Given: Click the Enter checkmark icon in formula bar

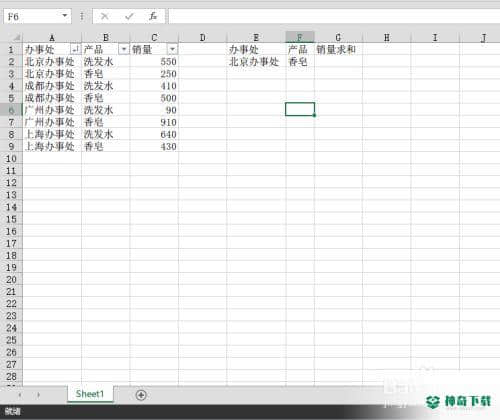Looking at the screenshot, I should coord(129,16).
